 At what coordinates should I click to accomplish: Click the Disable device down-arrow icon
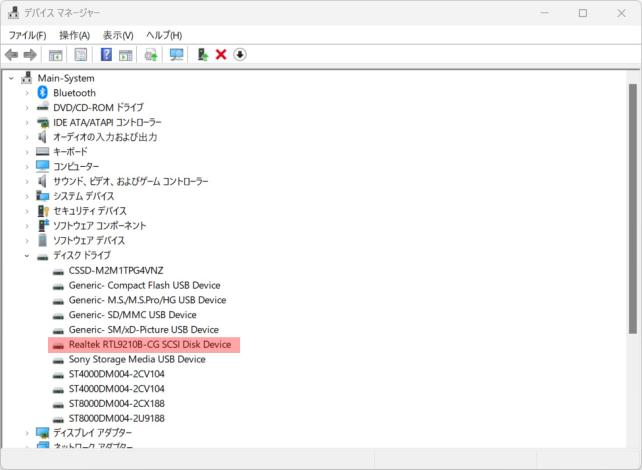pos(240,54)
